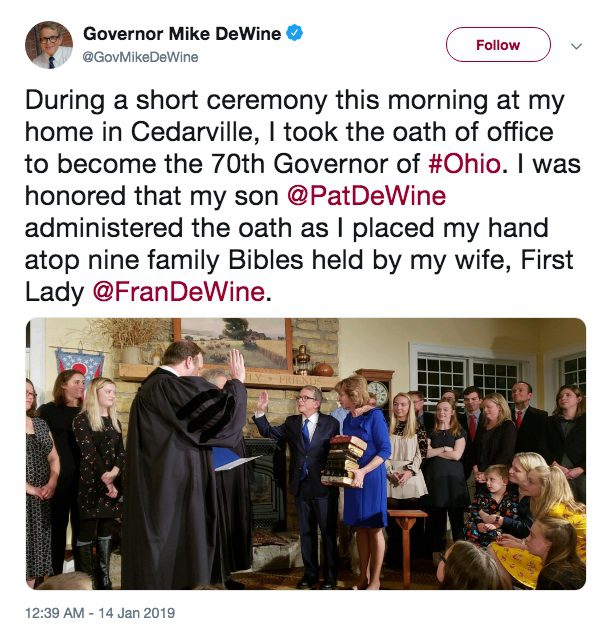
Task: Open the Governor Mike DeWine display name
Action: coord(182,33)
